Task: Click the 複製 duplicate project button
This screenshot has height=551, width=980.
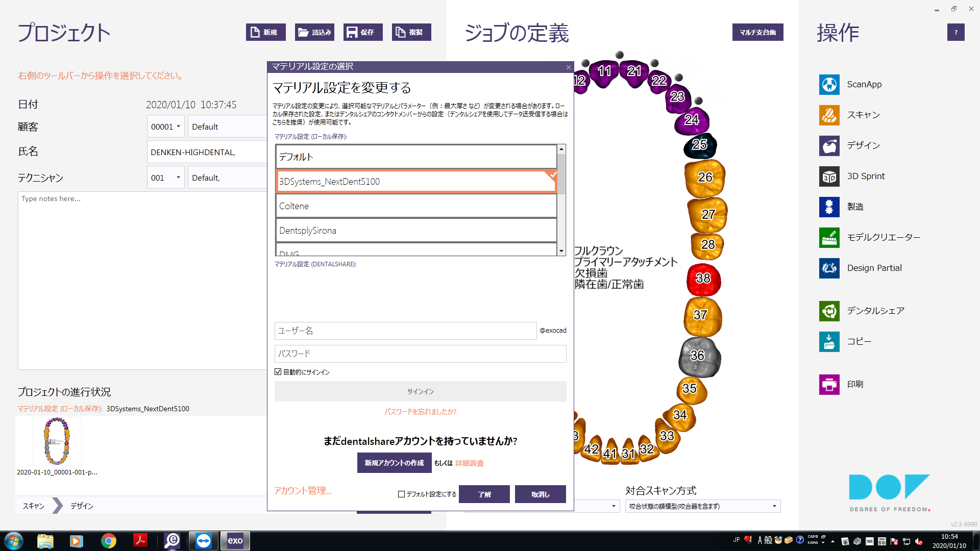Action: click(x=411, y=32)
